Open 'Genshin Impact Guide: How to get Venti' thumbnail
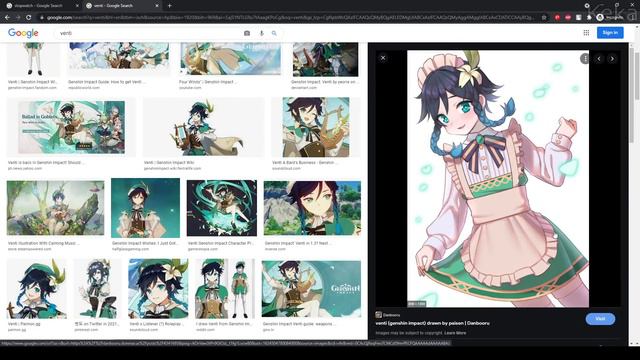 (x=118, y=59)
